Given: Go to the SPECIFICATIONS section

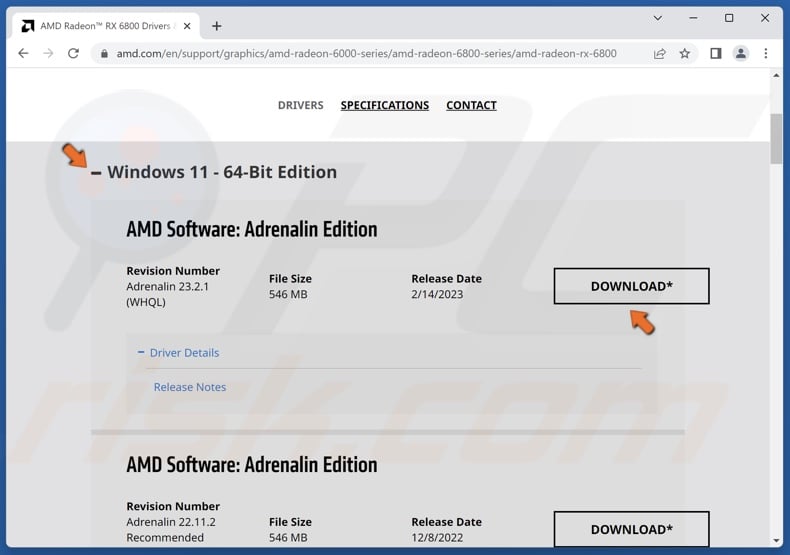Looking at the screenshot, I should (x=385, y=105).
